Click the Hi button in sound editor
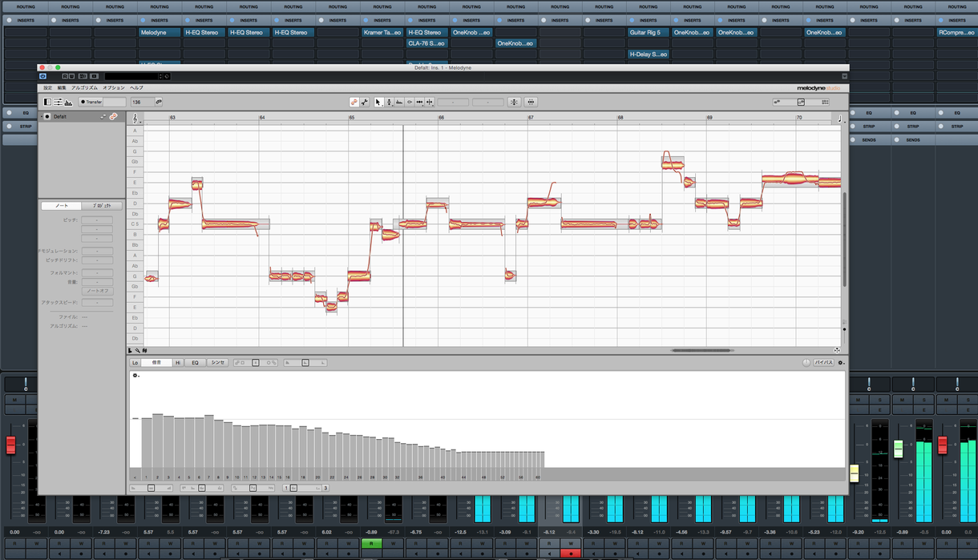The width and height of the screenshot is (978, 560). click(178, 363)
